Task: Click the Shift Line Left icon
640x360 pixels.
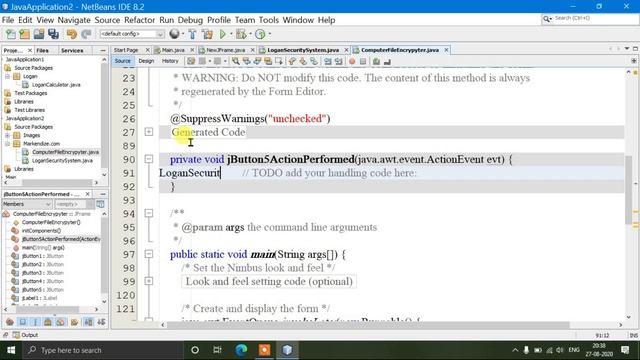Action: click(x=328, y=62)
